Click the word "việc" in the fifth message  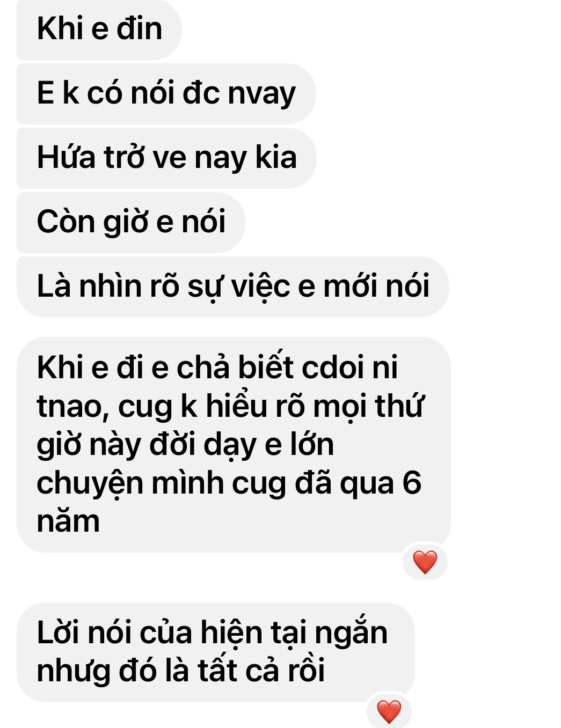coord(260,287)
